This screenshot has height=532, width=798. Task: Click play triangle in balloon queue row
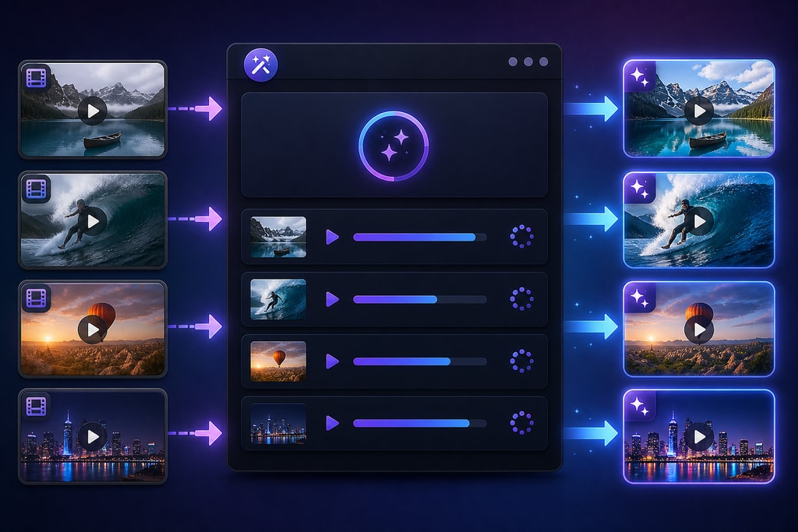(332, 361)
